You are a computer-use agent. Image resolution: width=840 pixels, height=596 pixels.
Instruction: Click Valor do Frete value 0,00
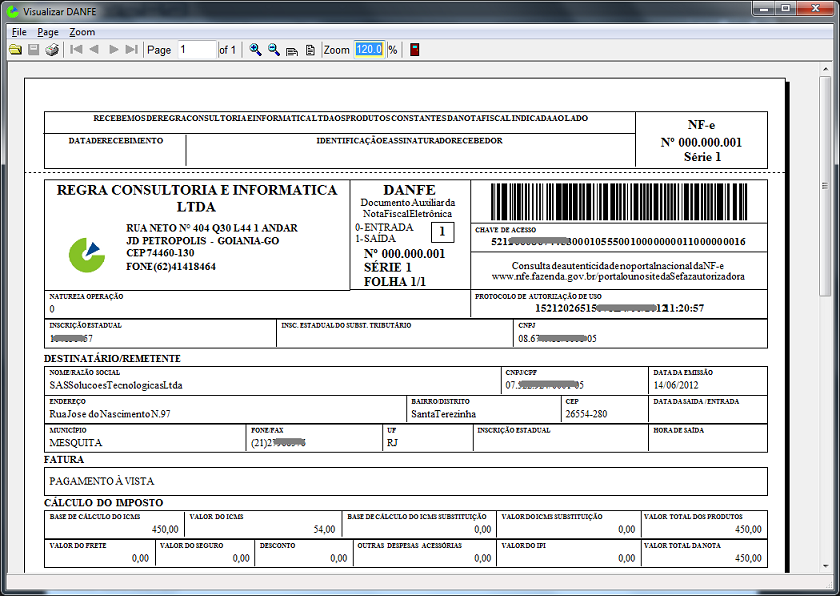140,558
